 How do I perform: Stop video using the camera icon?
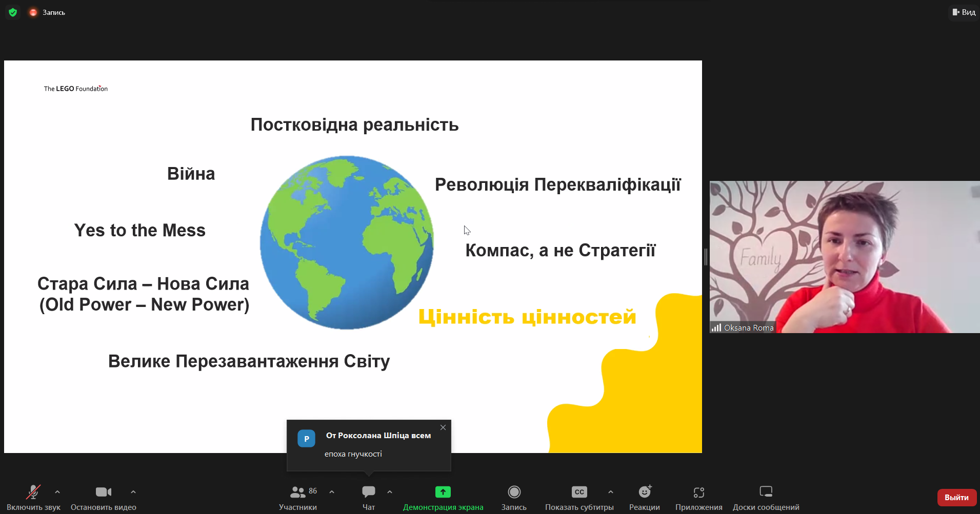103,492
